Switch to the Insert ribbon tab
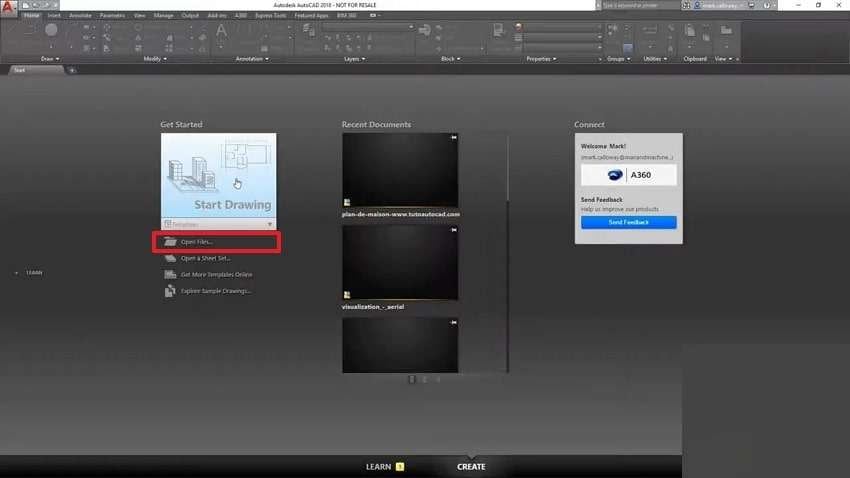 click(x=54, y=15)
